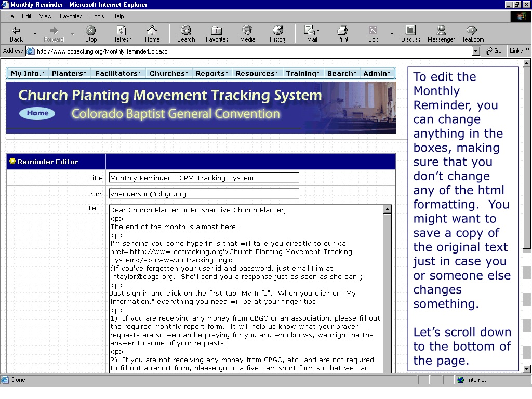The height and width of the screenshot is (399, 532).
Task: Expand the Links toolbar chevron
Action: pyautogui.click(x=528, y=49)
